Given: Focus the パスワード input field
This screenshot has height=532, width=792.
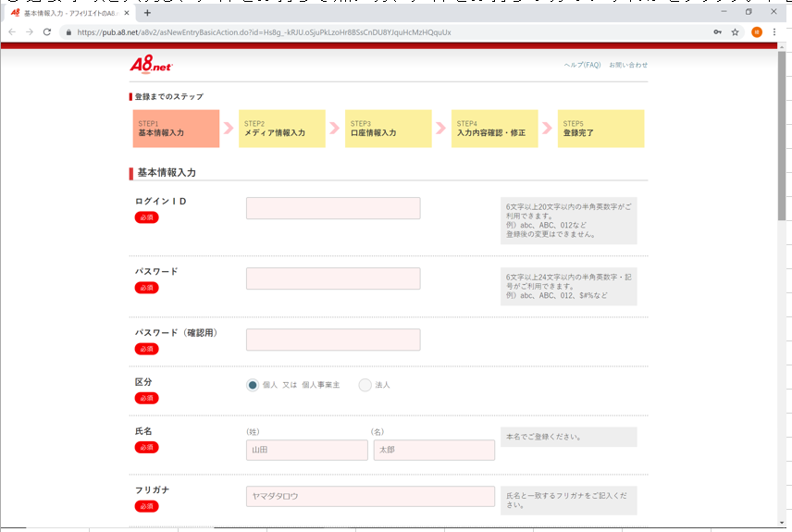Looking at the screenshot, I should (333, 278).
